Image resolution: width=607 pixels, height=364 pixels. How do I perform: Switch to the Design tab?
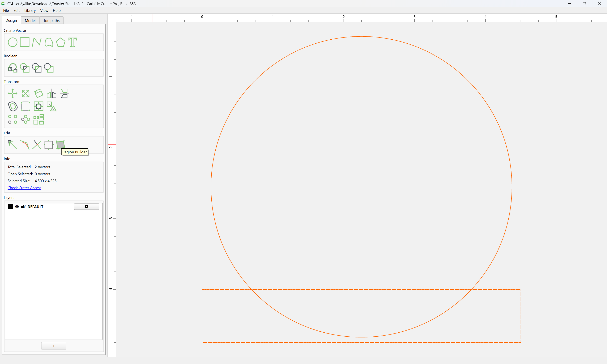[11, 20]
